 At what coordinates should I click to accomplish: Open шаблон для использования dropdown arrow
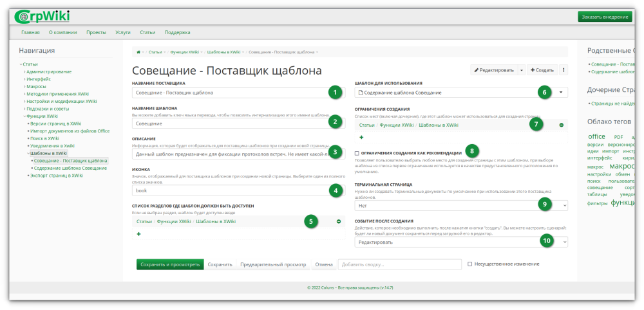[561, 93]
